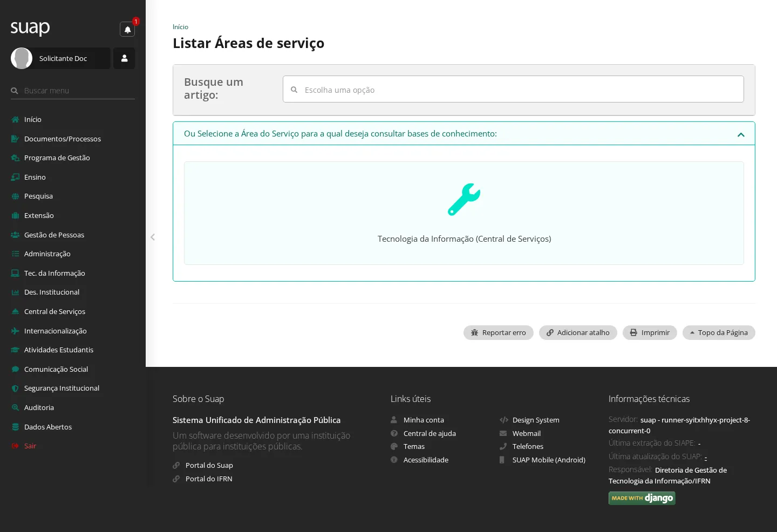Open the Comunicação Social menu item
Screen dimensions: 777x532
[x=73, y=369]
